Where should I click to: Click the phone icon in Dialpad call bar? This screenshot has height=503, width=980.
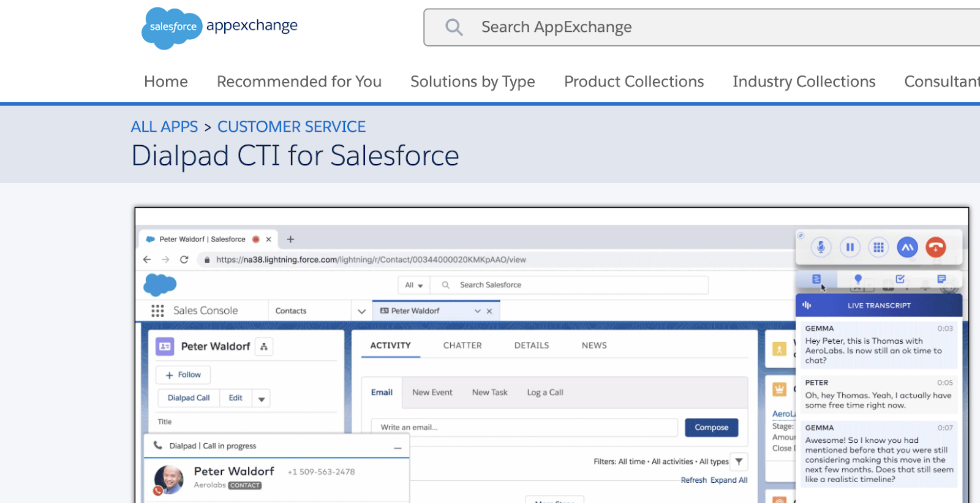[157, 446]
